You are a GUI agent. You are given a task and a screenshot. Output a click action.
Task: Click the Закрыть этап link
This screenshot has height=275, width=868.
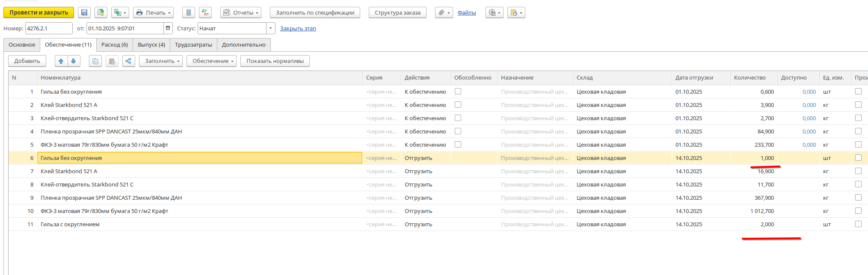point(298,29)
